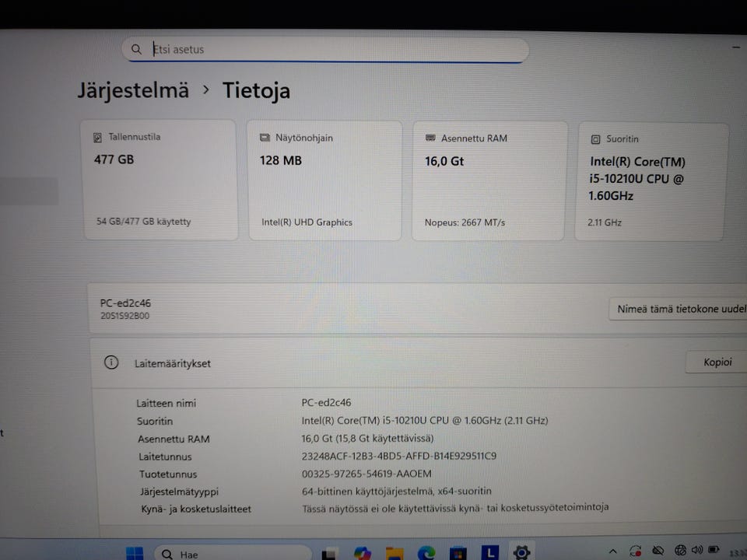The width and height of the screenshot is (747, 560).
Task: Click Nopeus: 2667 MT/s text
Action: (x=465, y=222)
